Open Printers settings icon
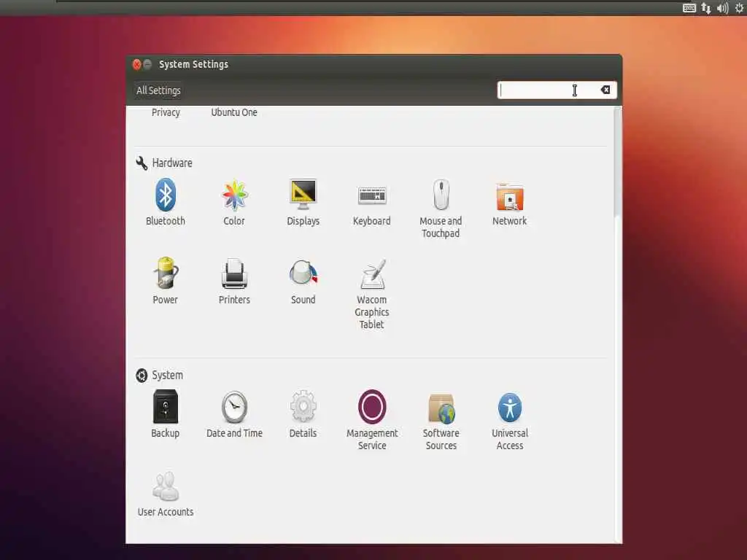The width and height of the screenshot is (747, 560). point(234,273)
